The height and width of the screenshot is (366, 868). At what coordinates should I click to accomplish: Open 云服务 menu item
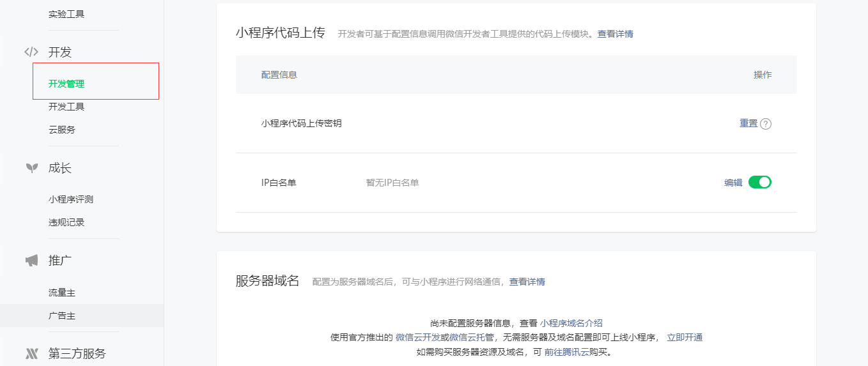tap(62, 130)
